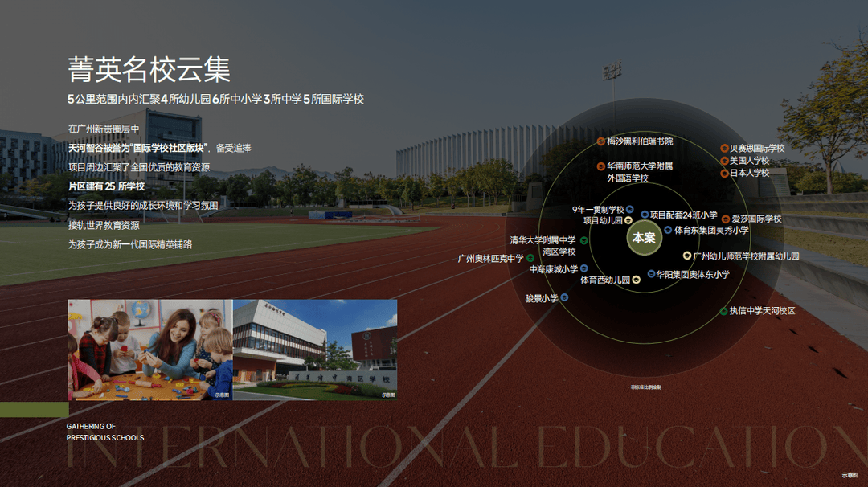Image resolution: width=868 pixels, height=487 pixels.
Task: Open the school building photo thumbnail
Action: [x=315, y=350]
